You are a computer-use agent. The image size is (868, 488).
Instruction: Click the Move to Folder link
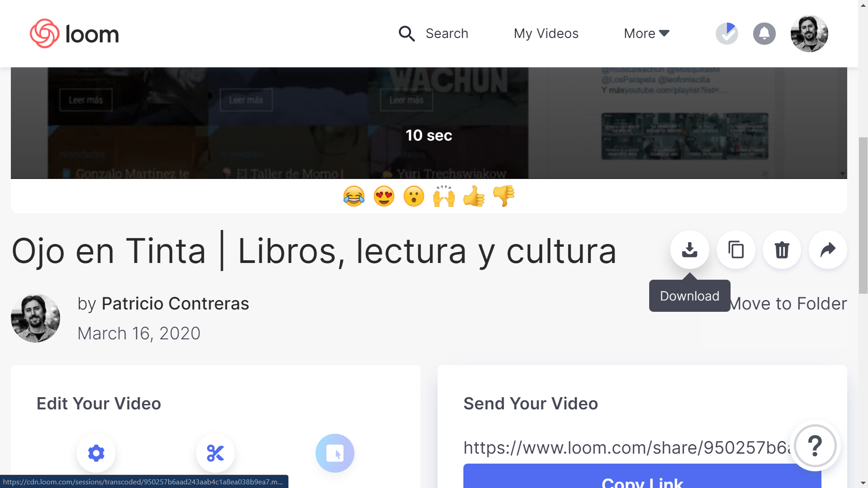tap(789, 304)
